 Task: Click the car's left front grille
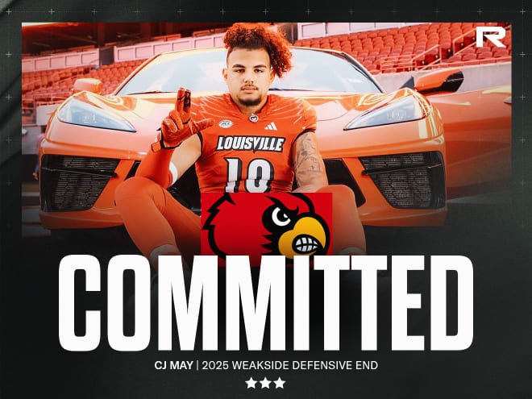(x=80, y=182)
